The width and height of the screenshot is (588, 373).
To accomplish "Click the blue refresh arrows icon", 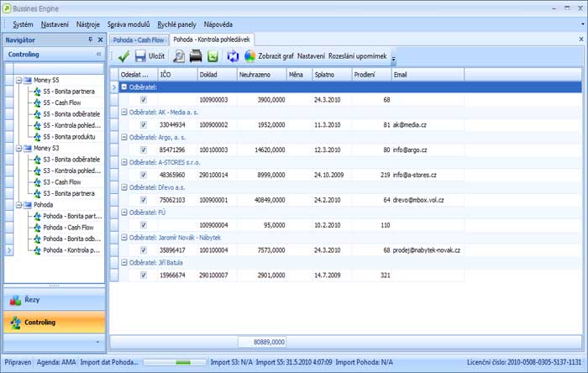I will pyautogui.click(x=233, y=56).
